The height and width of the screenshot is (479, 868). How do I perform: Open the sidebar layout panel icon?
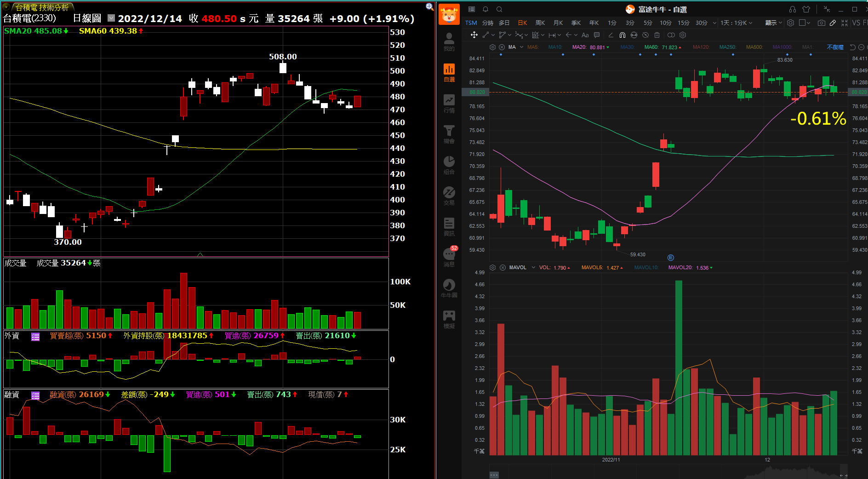[472, 9]
